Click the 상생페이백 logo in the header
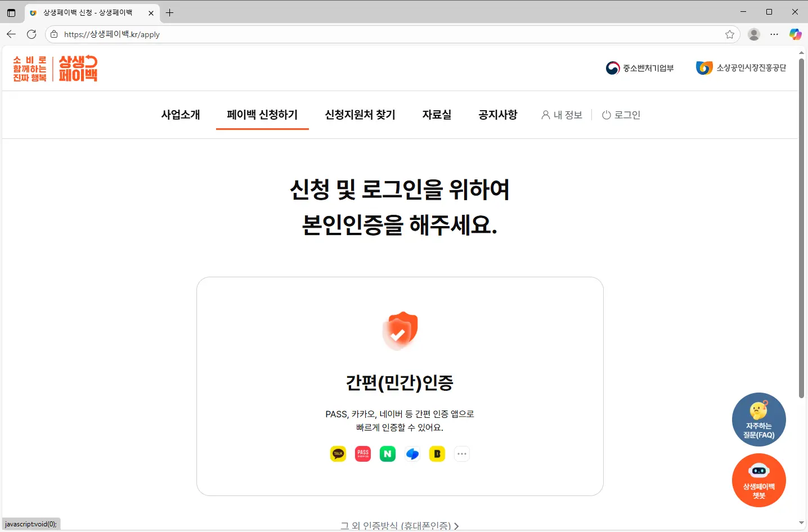 (x=54, y=67)
